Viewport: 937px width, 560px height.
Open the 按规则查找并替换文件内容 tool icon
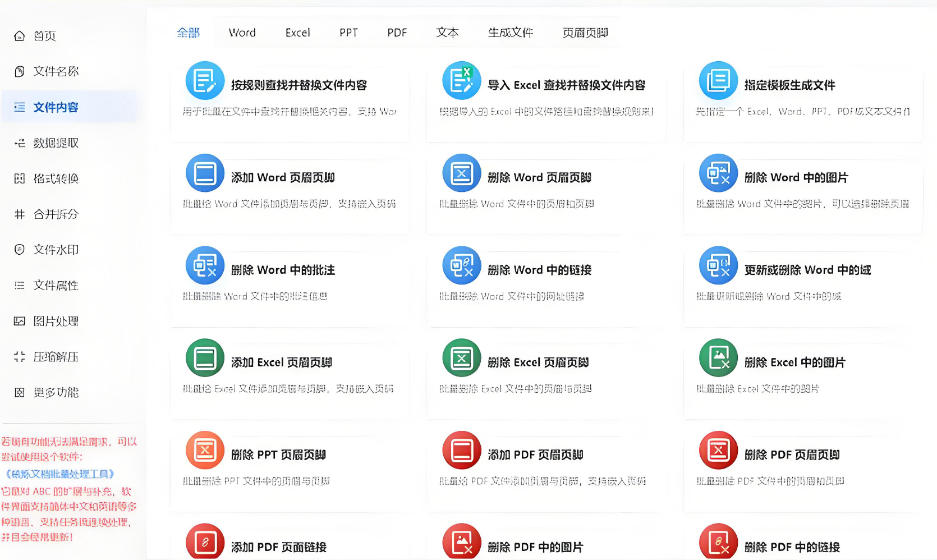205,81
